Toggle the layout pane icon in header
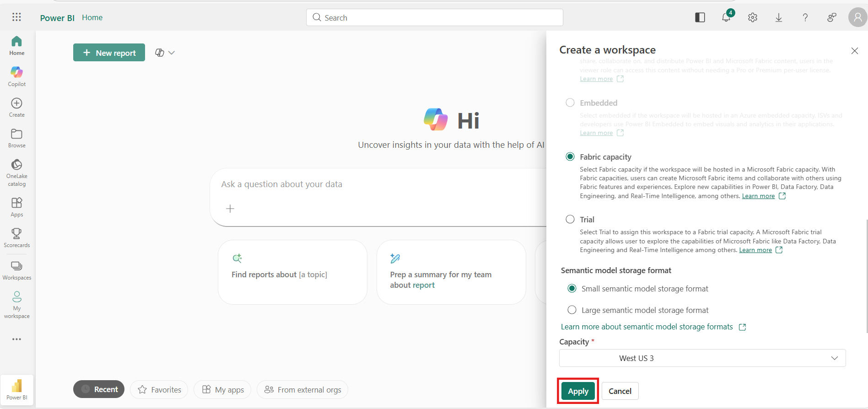Screen dimensions: 868x409 click(x=700, y=17)
